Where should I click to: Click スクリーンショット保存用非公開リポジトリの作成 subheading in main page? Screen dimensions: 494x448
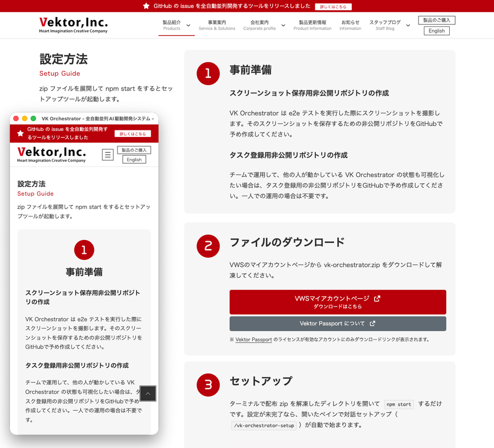(x=309, y=93)
